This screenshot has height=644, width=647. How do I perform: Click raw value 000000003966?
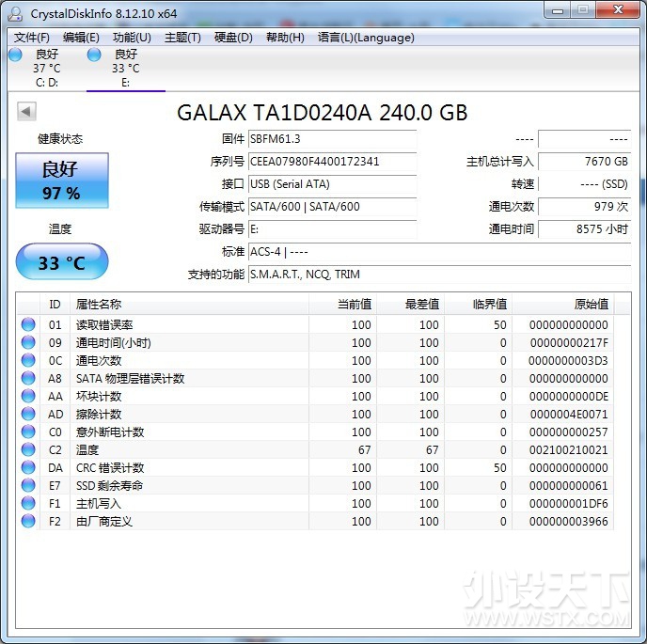point(569,522)
